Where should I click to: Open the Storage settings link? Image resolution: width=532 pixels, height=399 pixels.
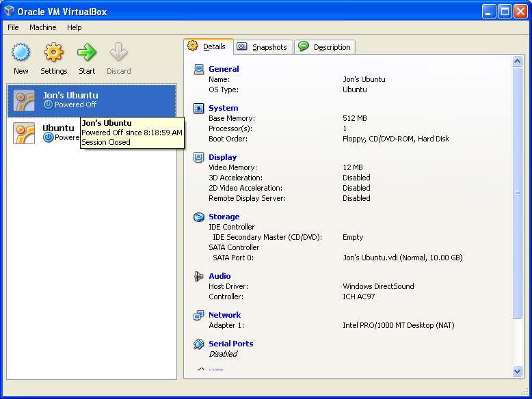(224, 217)
